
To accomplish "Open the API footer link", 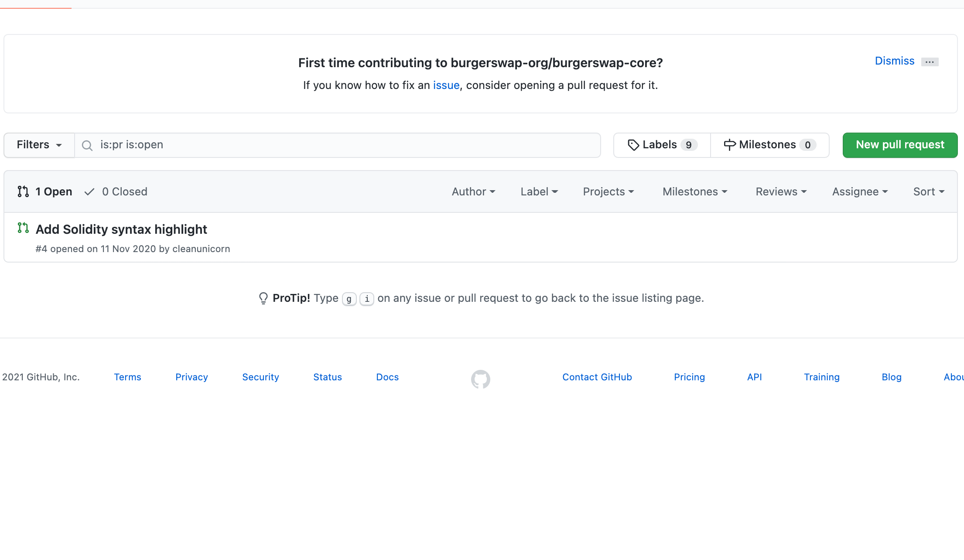I will pyautogui.click(x=755, y=377).
